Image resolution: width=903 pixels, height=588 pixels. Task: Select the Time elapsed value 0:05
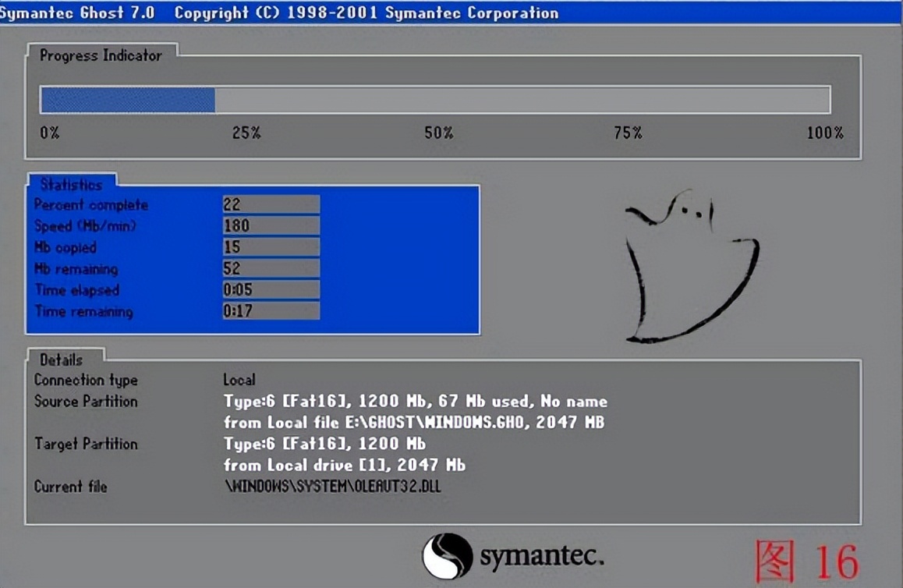point(271,289)
